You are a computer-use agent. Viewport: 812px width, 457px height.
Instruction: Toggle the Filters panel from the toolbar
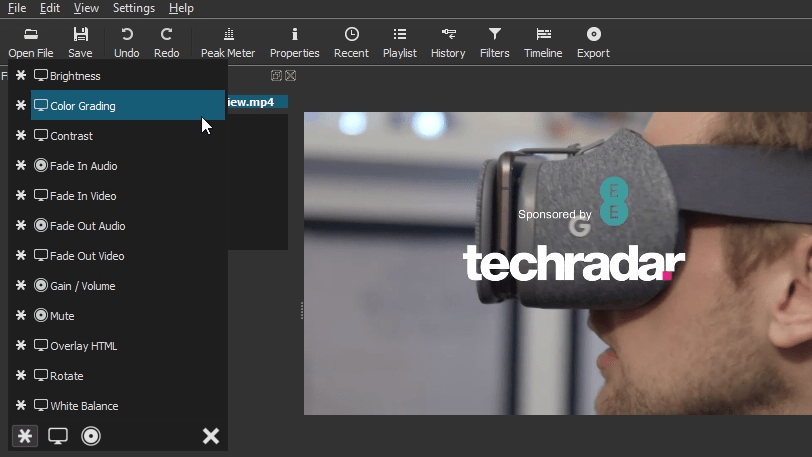click(x=494, y=42)
